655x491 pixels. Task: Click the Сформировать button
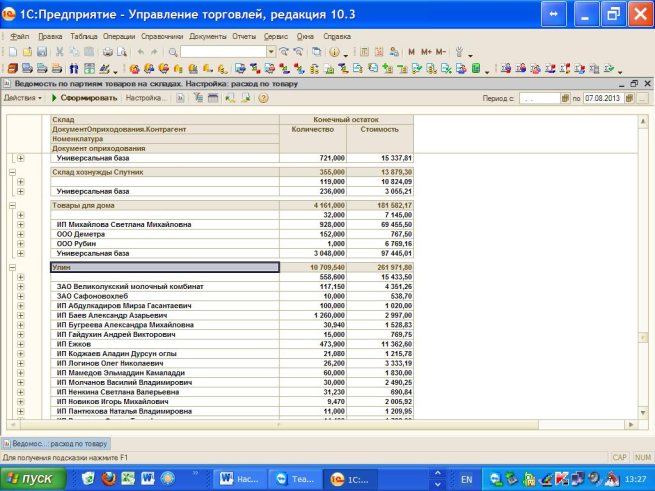click(84, 98)
